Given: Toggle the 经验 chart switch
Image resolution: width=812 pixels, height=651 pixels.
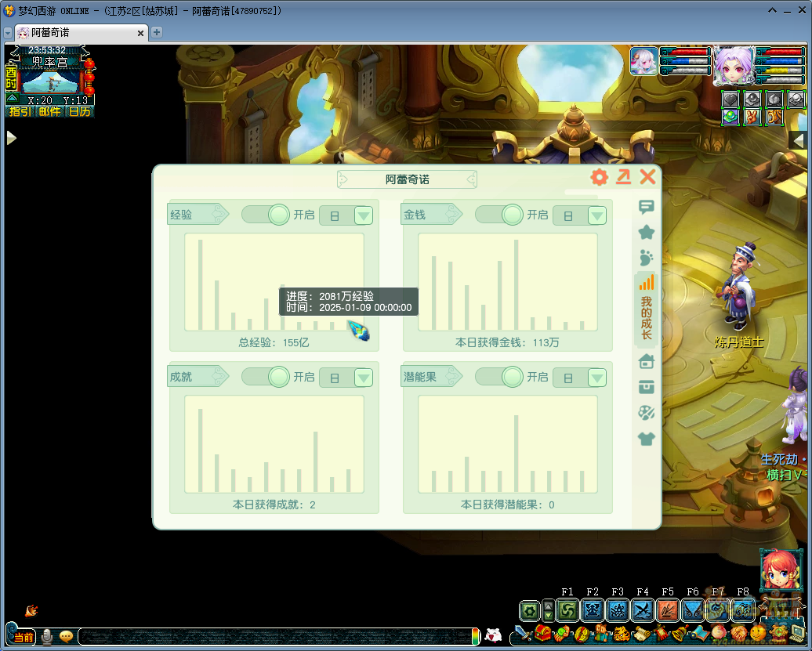Looking at the screenshot, I should [266, 215].
